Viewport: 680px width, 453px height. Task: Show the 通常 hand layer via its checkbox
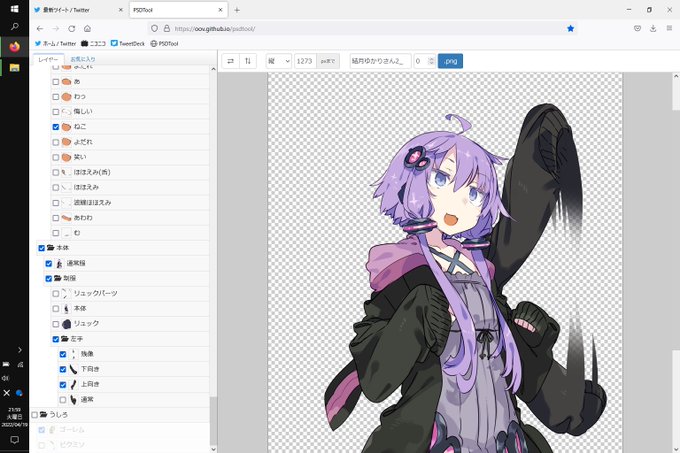point(62,400)
